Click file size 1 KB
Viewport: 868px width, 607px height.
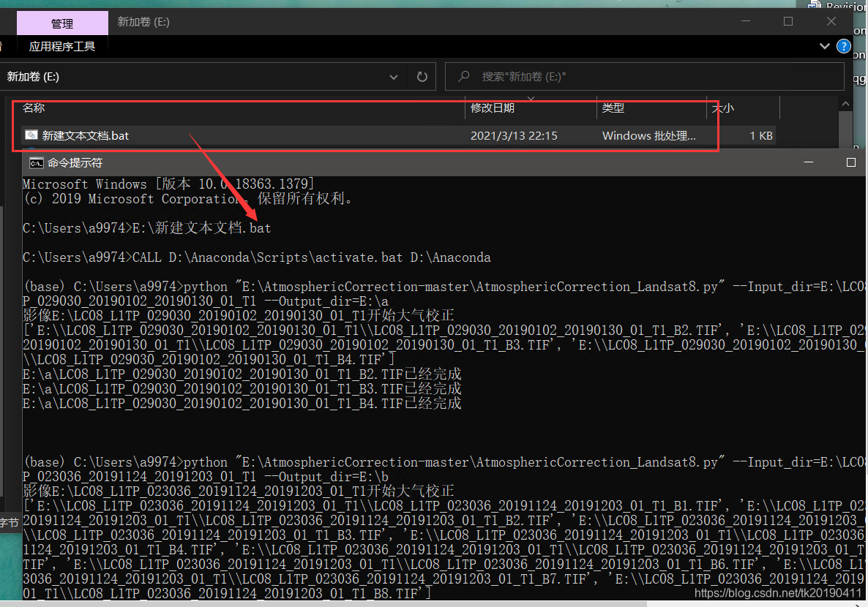(760, 135)
